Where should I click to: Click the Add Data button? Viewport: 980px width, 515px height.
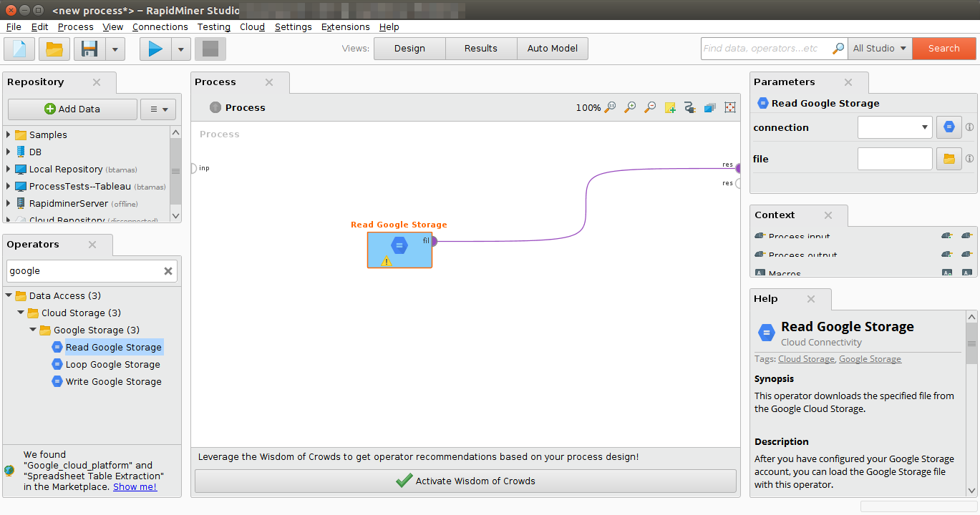click(72, 109)
